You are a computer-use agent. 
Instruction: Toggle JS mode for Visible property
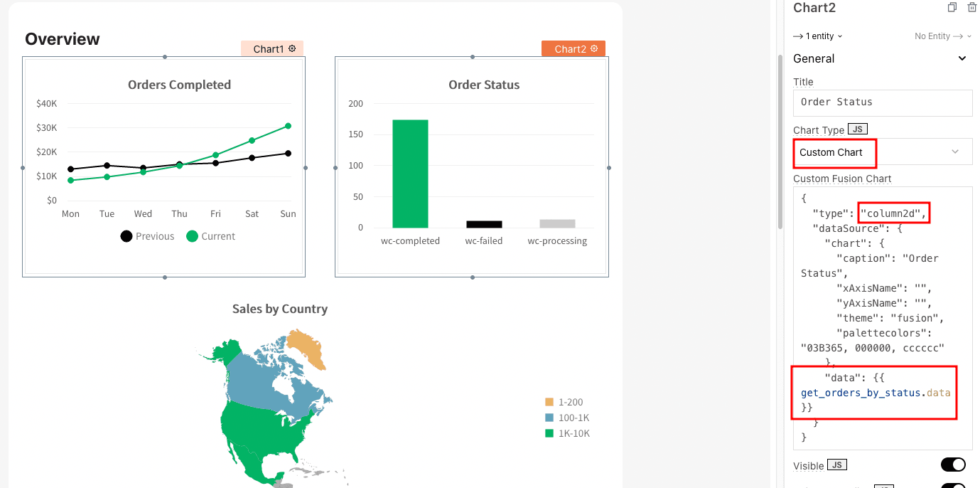point(837,465)
